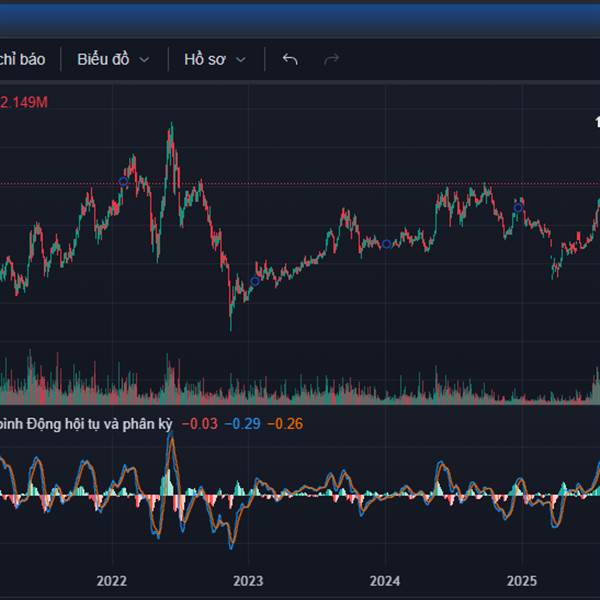The width and height of the screenshot is (600, 600).
Task: Select the Bình Động hội tụ và phân kỳ title
Action: click(x=85, y=424)
